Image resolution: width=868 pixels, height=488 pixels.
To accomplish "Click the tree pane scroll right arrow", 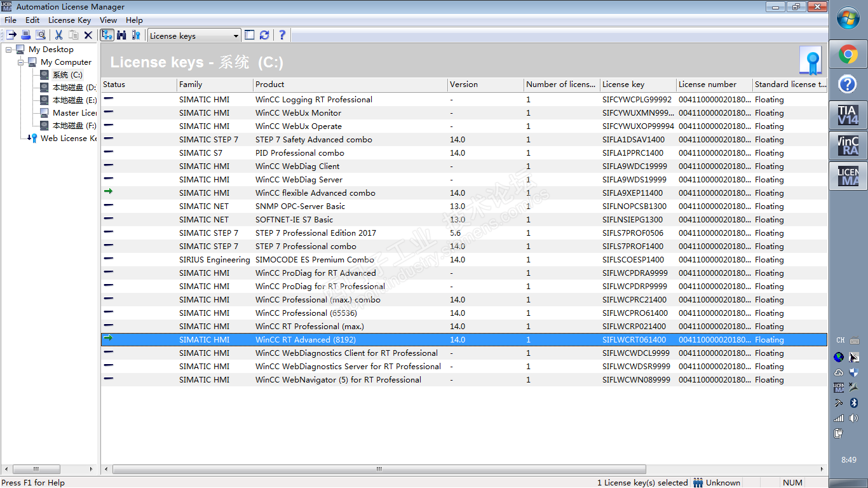I will 91,470.
